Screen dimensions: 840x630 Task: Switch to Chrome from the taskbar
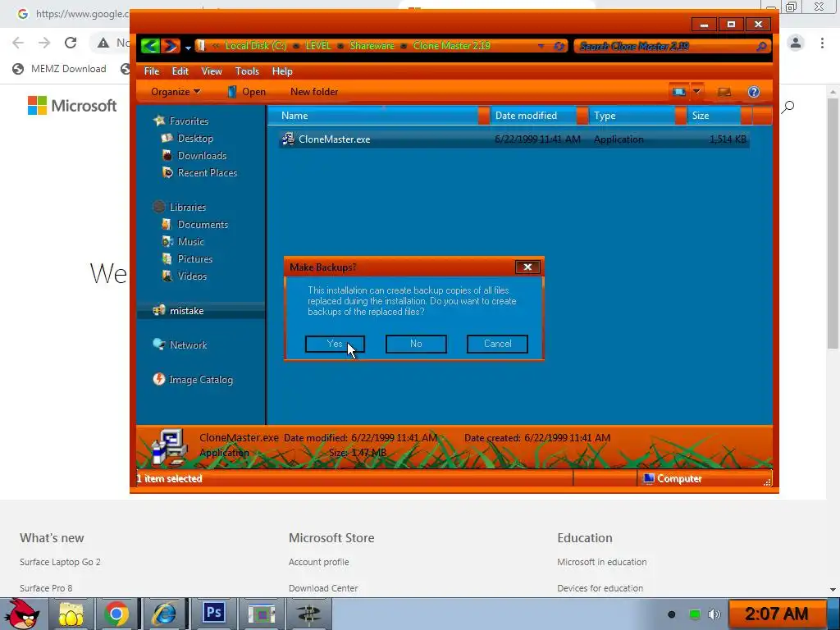[116, 614]
